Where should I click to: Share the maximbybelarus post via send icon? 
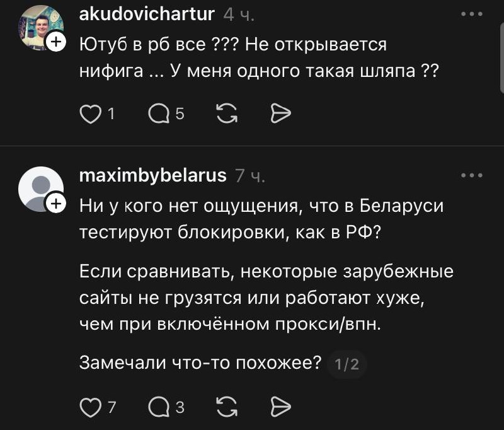coord(280,407)
